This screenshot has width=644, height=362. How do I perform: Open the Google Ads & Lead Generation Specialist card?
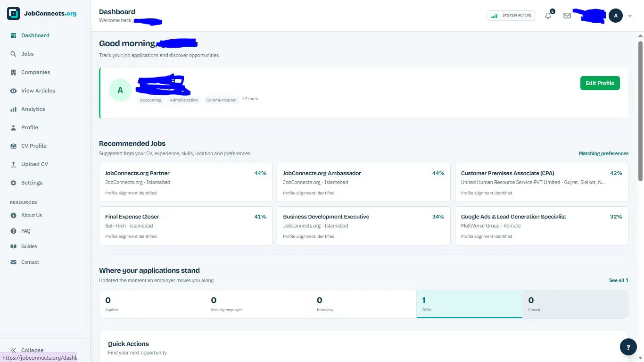point(541,226)
